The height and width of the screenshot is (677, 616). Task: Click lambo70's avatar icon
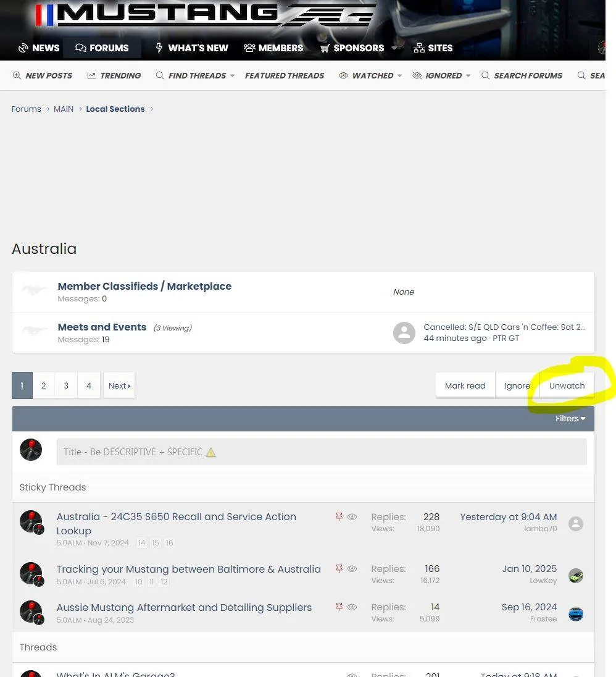(576, 524)
